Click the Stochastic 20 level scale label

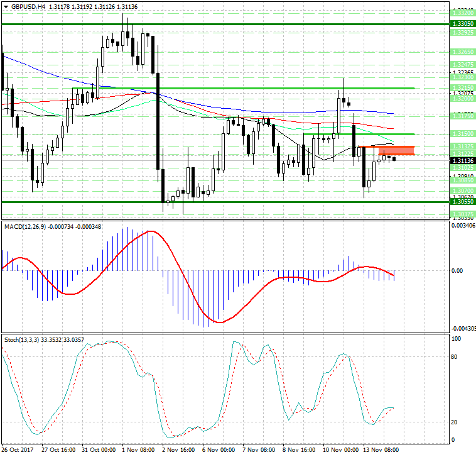[x=457, y=422]
